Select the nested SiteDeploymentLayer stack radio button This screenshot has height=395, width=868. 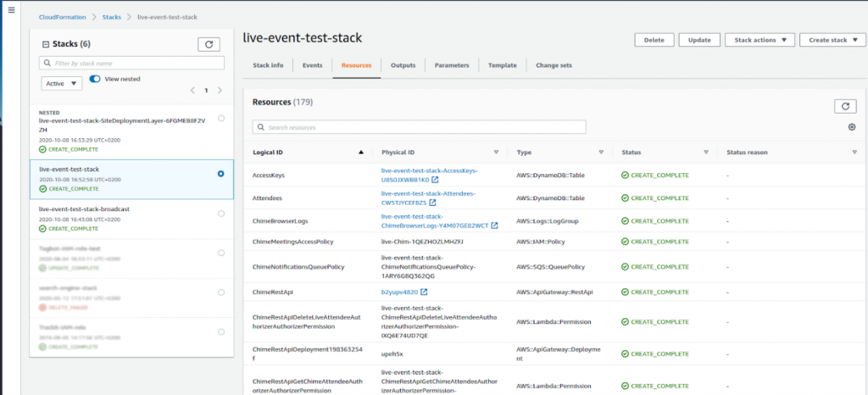click(221, 119)
